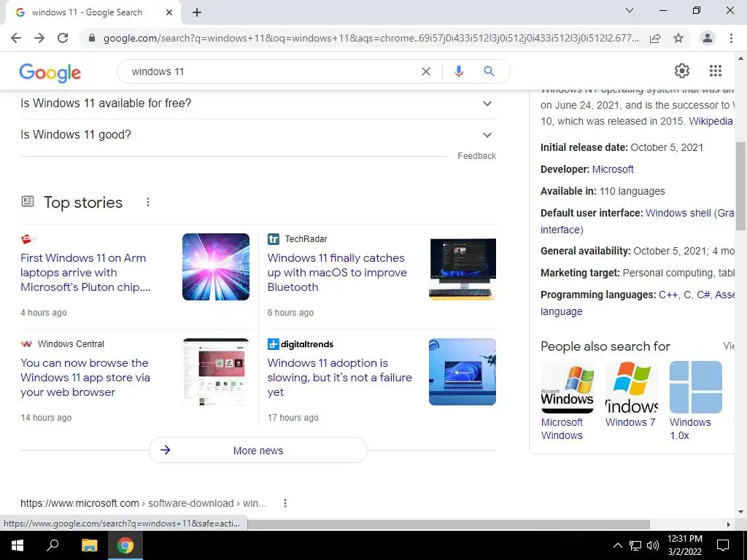The height and width of the screenshot is (560, 747).
Task: Click the browser forward arrow
Action: coord(39,38)
